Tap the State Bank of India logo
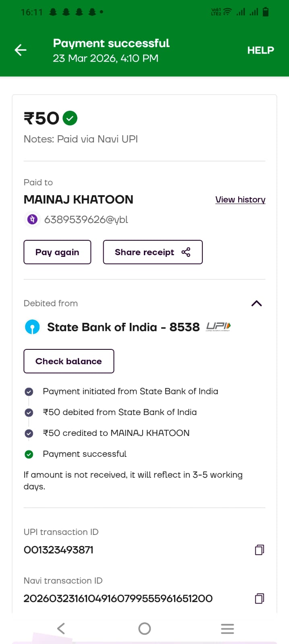Screen dimensions: 289x644 [32, 327]
